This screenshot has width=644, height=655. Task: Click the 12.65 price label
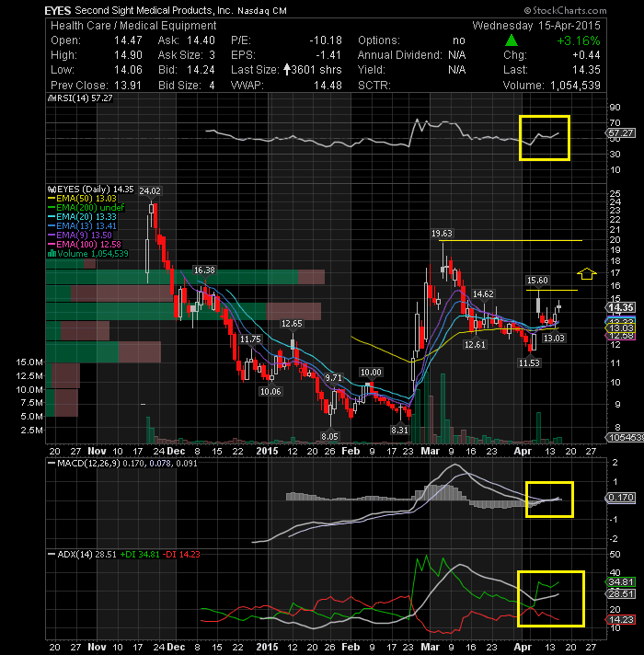point(292,324)
